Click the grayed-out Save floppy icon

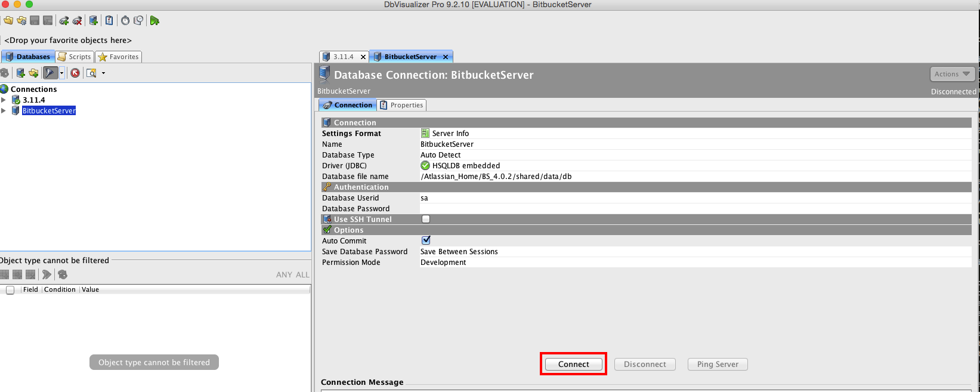35,21
